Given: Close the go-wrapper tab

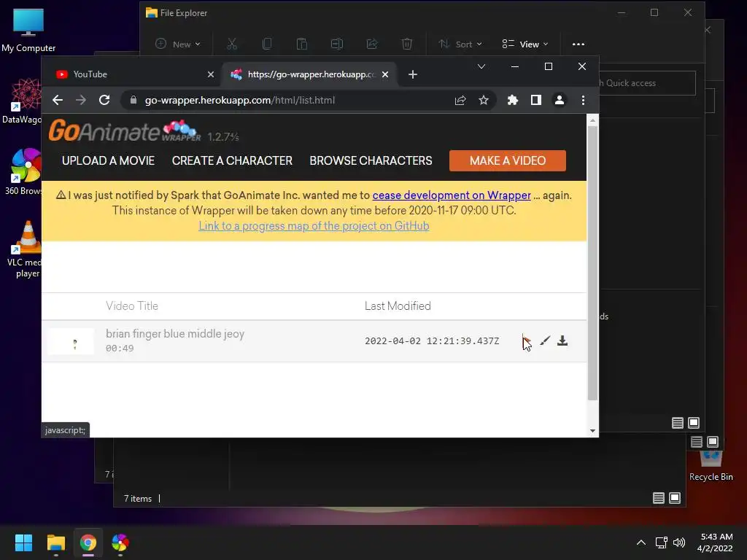Looking at the screenshot, I should (x=385, y=74).
